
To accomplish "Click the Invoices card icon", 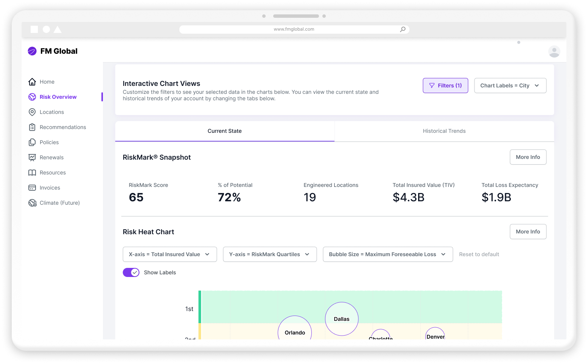I will (x=32, y=188).
